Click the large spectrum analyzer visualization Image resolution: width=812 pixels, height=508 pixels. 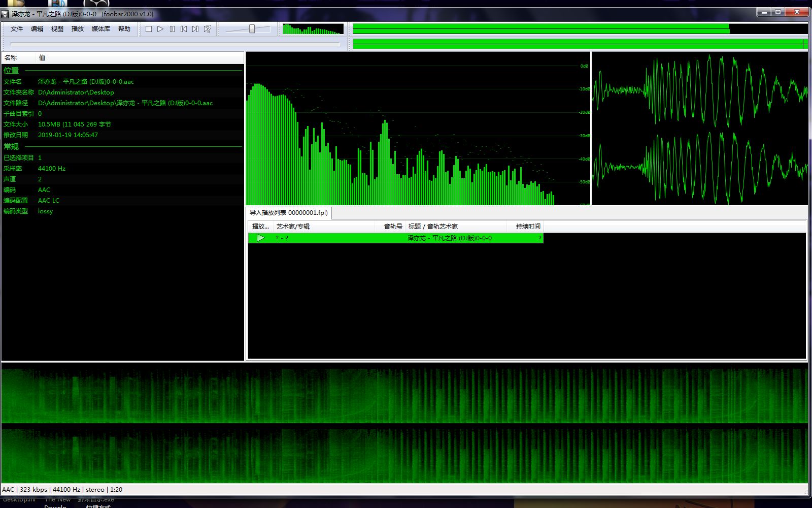click(x=418, y=129)
